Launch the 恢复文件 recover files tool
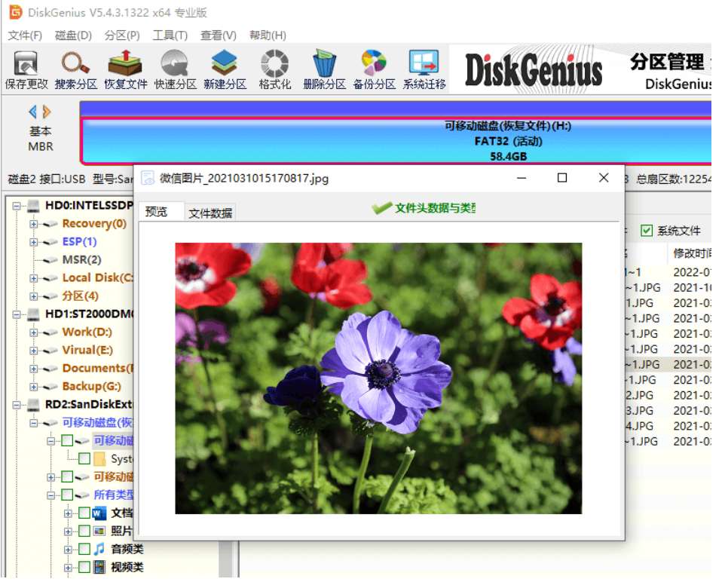 point(125,70)
